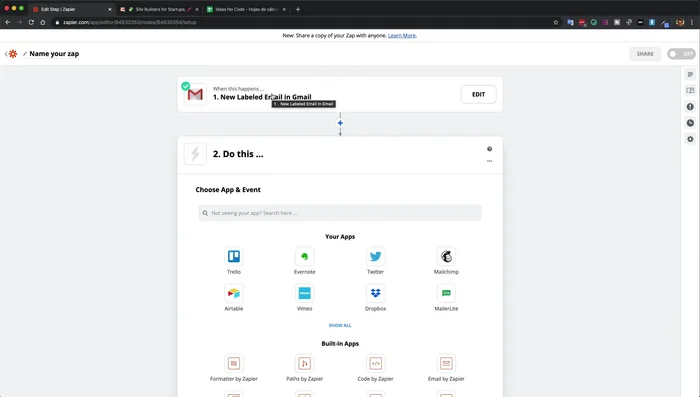Image resolution: width=700 pixels, height=397 pixels.
Task: Pick the Airtable app icon
Action: coord(233,293)
